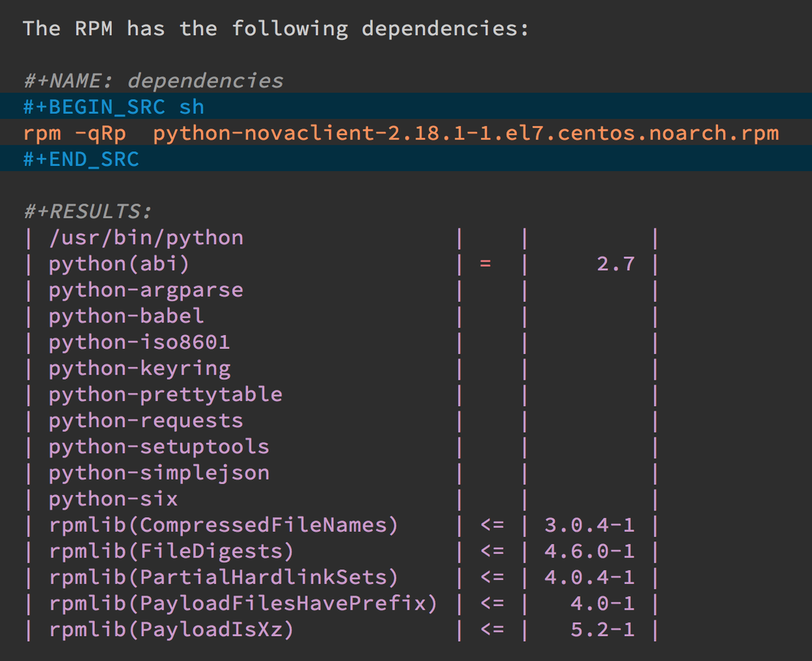The height and width of the screenshot is (661, 812).
Task: Click '<=' in the PartialHardlinkSets row
Action: tap(492, 577)
